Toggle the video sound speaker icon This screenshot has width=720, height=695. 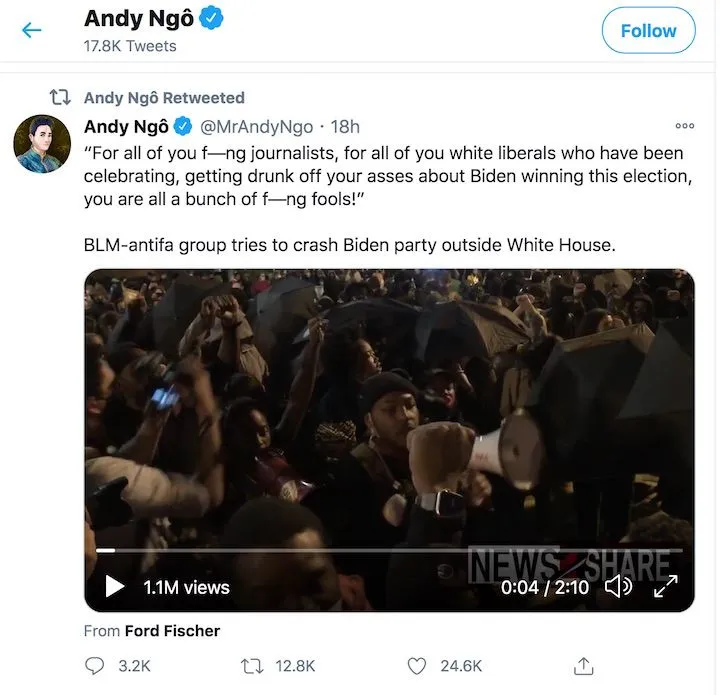click(x=619, y=587)
